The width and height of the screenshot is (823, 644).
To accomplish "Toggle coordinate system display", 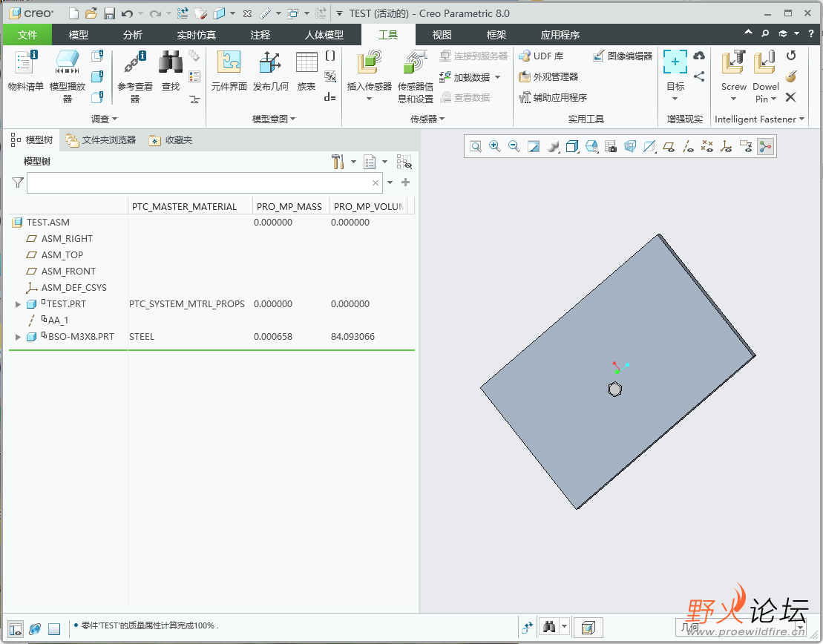I will tap(726, 146).
